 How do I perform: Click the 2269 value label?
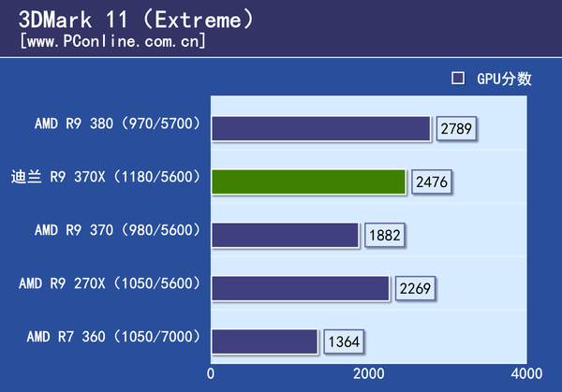pos(415,288)
